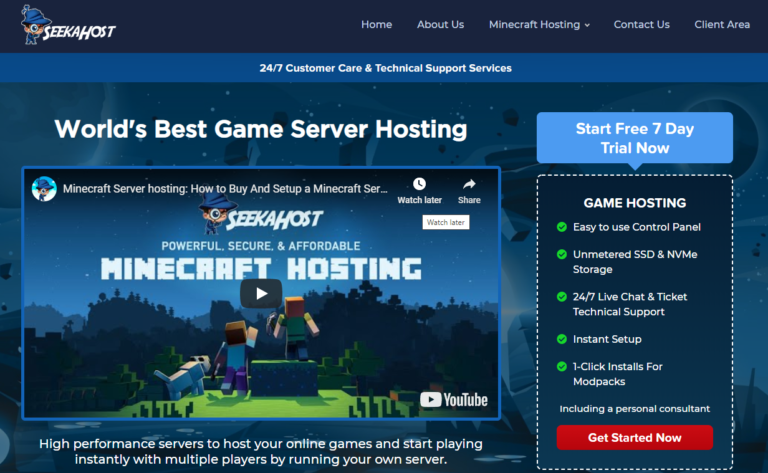768x473 pixels.
Task: Click the SeekaHost logo in header
Action: coord(68,25)
